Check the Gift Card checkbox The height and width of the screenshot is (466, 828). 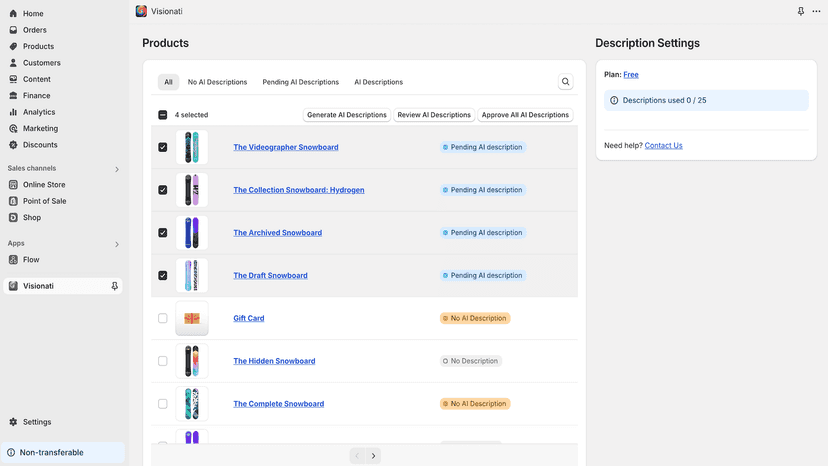(x=163, y=319)
